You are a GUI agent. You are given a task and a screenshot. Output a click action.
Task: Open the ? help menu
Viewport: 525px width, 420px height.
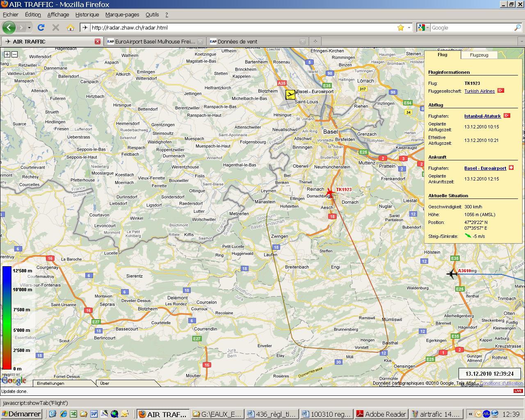coord(167,14)
